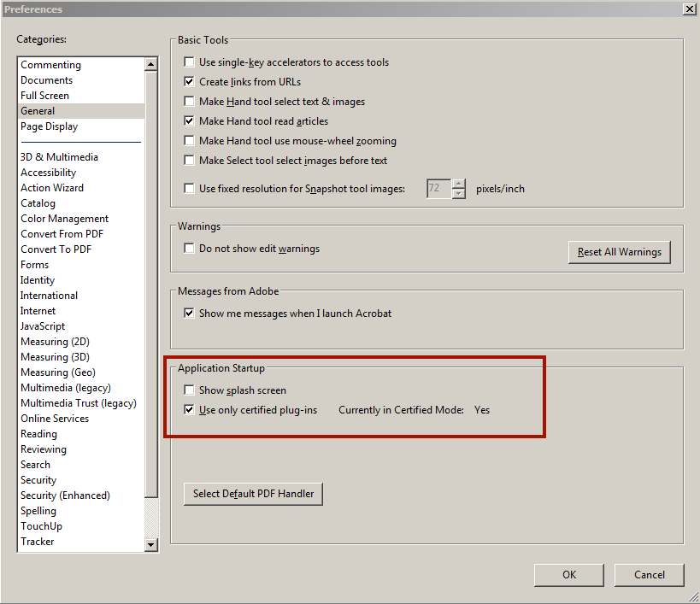Confirm preferences with OK
The image size is (700, 604).
pyautogui.click(x=568, y=574)
